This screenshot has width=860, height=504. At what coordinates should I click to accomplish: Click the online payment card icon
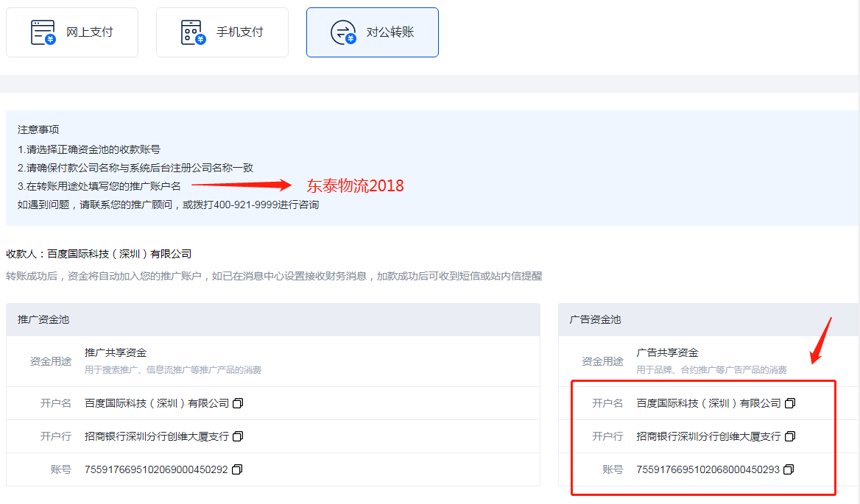(43, 32)
